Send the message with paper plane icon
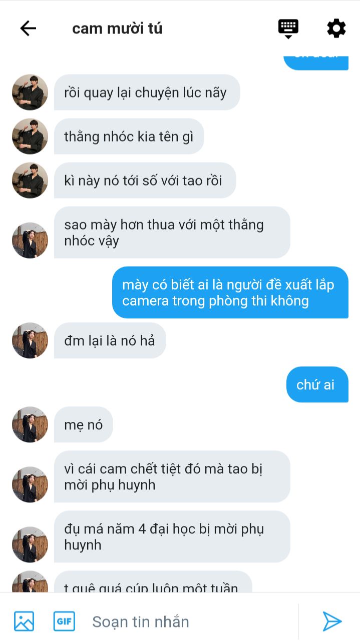This screenshot has width=360, height=644. click(x=331, y=621)
